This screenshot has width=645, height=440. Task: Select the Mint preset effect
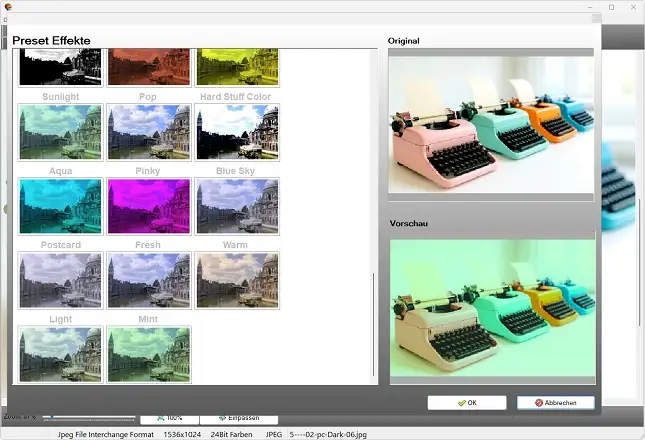click(148, 353)
